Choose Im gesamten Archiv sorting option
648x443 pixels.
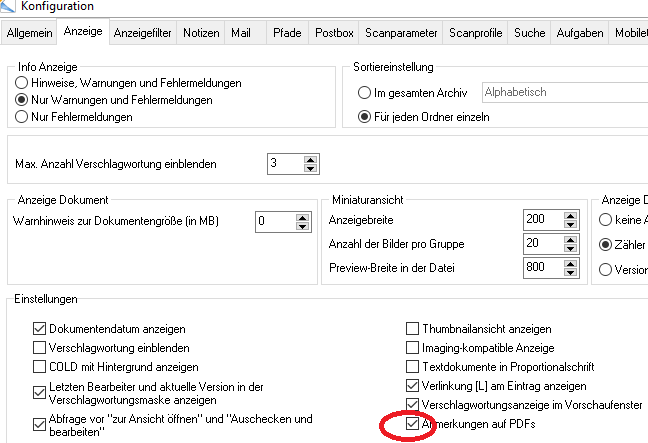tap(365, 92)
